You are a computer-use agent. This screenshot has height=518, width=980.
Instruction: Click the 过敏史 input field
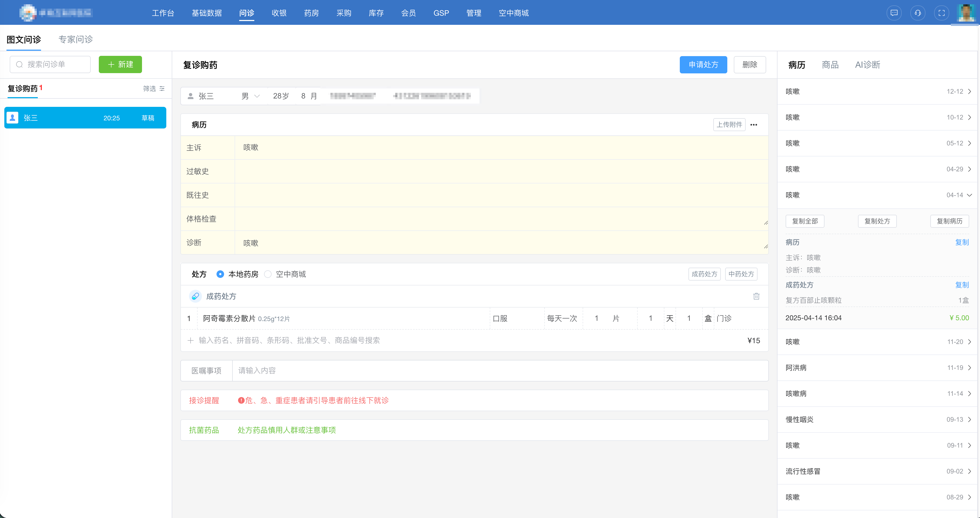[501, 171]
